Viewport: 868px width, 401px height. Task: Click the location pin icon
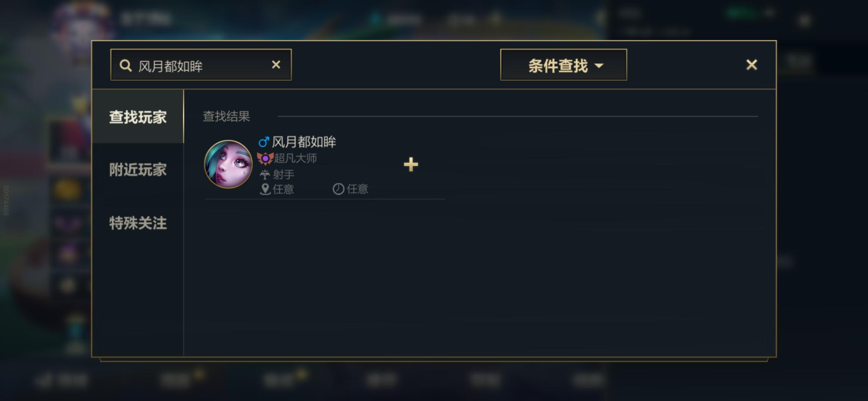265,189
